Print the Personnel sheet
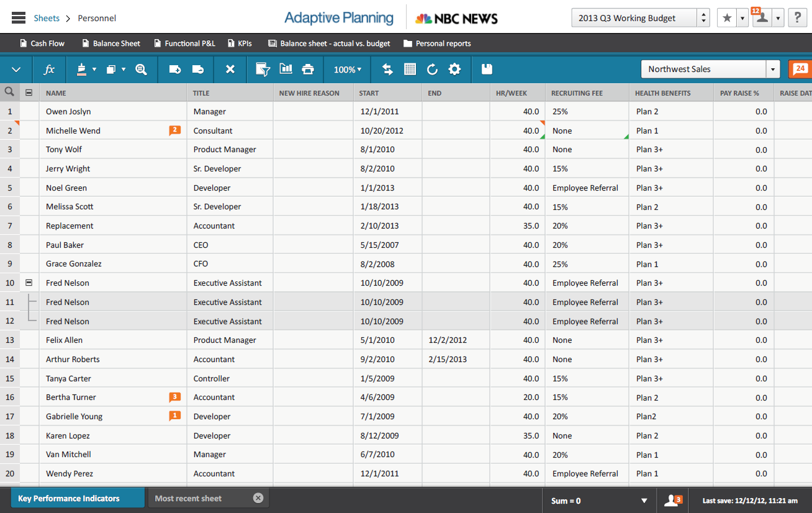 308,69
